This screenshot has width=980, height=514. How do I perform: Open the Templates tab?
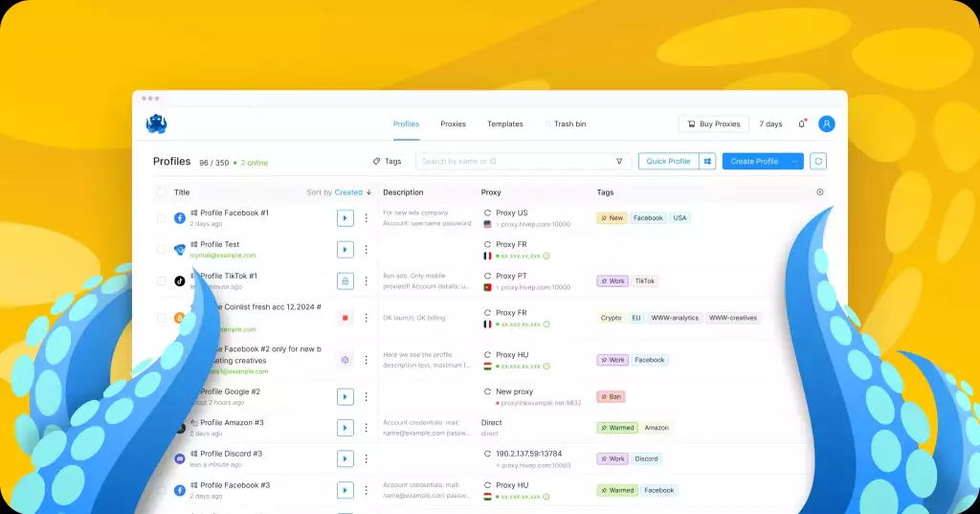coord(505,123)
